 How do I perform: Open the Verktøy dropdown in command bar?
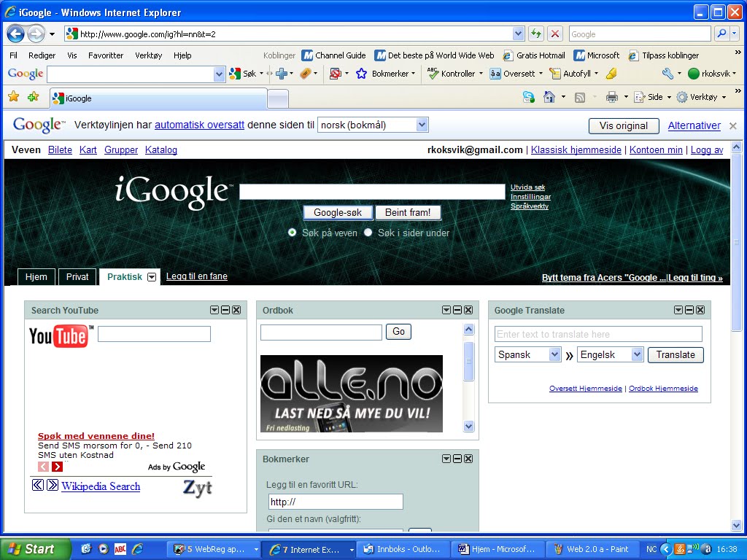point(724,97)
